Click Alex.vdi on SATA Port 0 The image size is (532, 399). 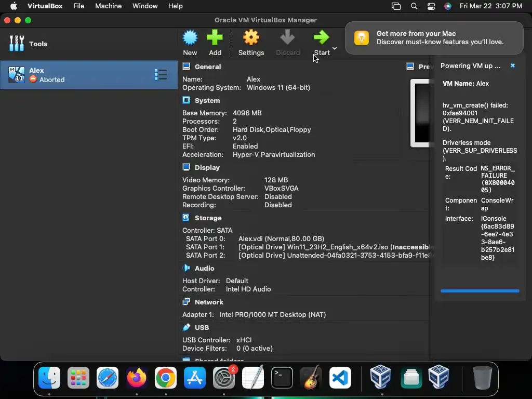(281, 238)
